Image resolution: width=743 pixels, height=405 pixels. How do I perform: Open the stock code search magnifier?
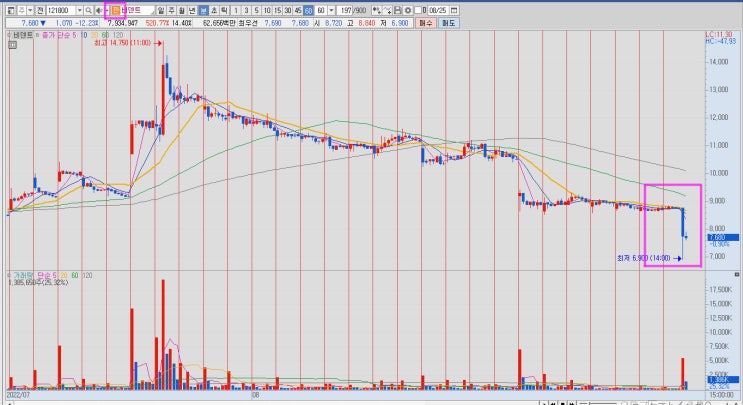[x=88, y=10]
